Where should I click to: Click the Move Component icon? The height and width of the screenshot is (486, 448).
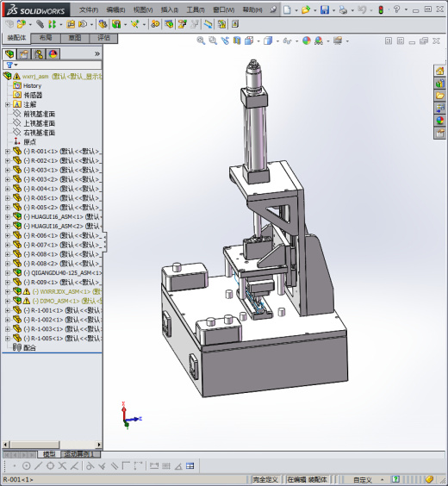coord(83,24)
